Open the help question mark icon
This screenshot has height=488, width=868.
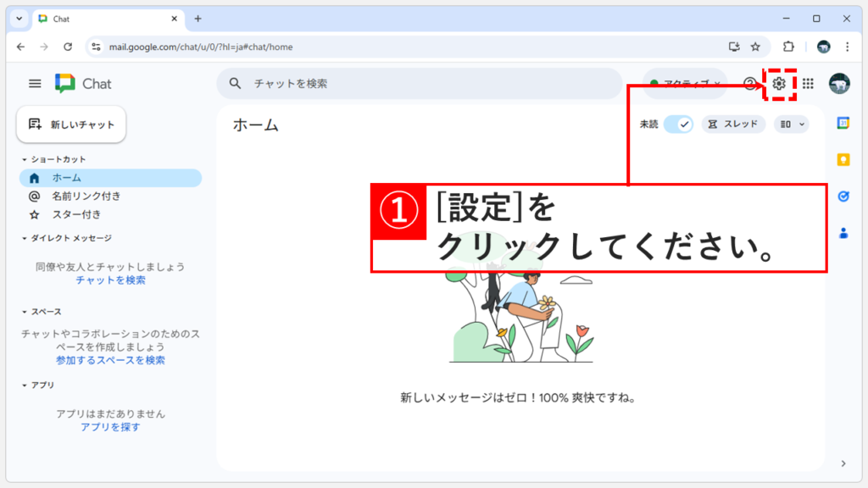(749, 84)
